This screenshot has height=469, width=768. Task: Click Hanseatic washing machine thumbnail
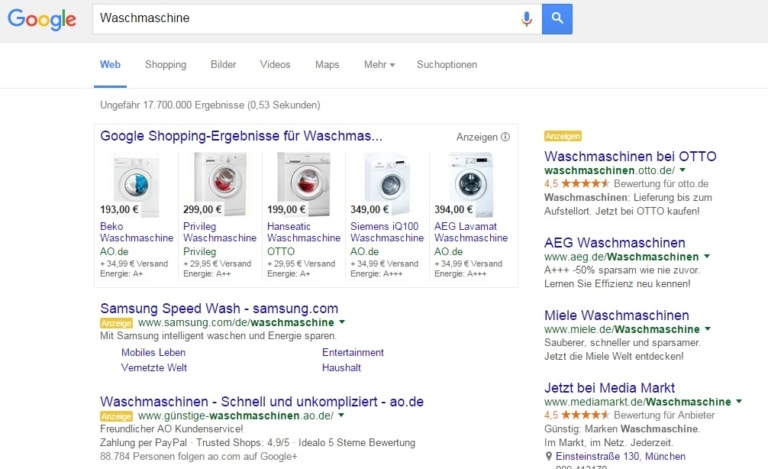[x=304, y=184]
